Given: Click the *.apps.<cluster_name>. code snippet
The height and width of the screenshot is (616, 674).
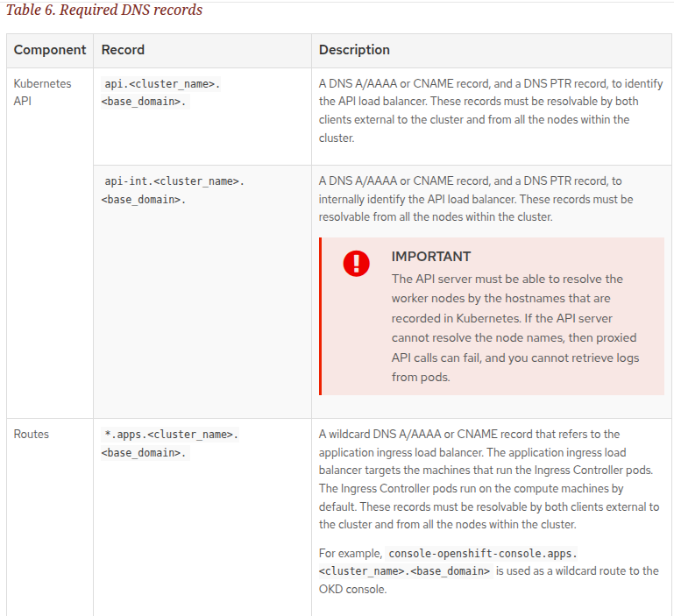Looking at the screenshot, I should [x=170, y=435].
